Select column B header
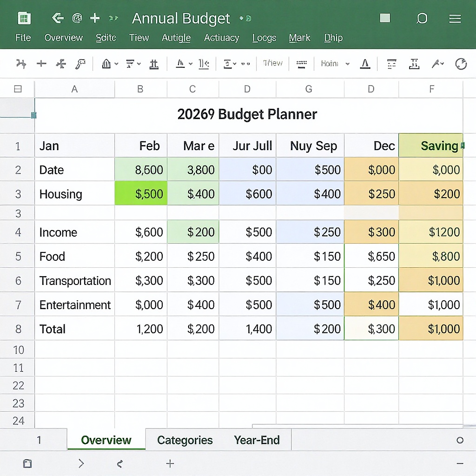Screen dimensions: 476x476 click(140, 89)
